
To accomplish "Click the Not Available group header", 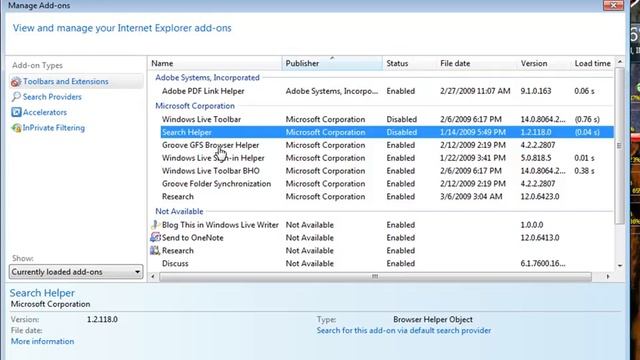I will click(179, 211).
